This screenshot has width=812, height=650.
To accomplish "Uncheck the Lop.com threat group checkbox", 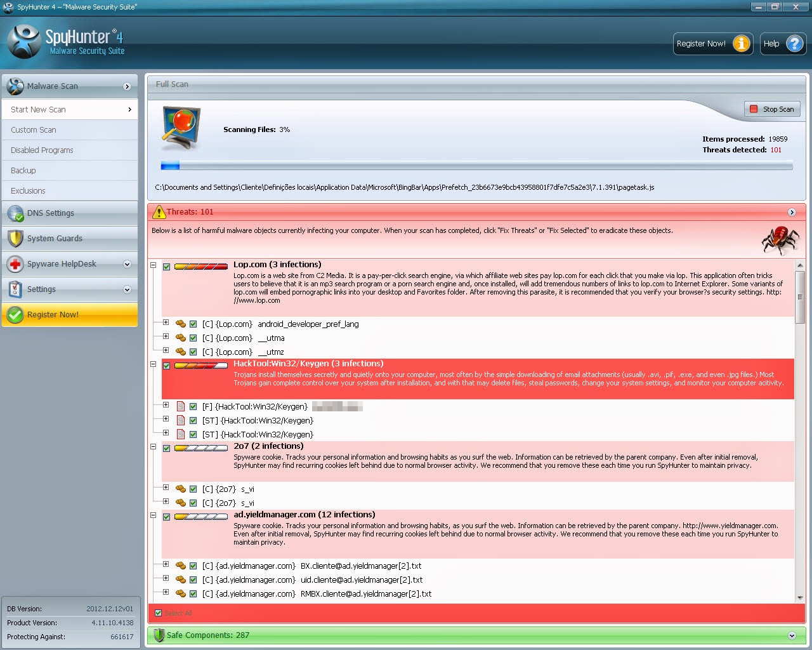I will (x=166, y=267).
